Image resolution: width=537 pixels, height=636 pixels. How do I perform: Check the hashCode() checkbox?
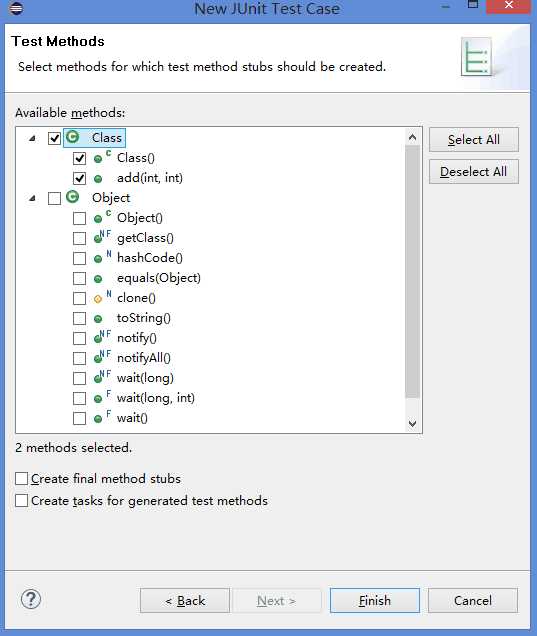(79, 258)
